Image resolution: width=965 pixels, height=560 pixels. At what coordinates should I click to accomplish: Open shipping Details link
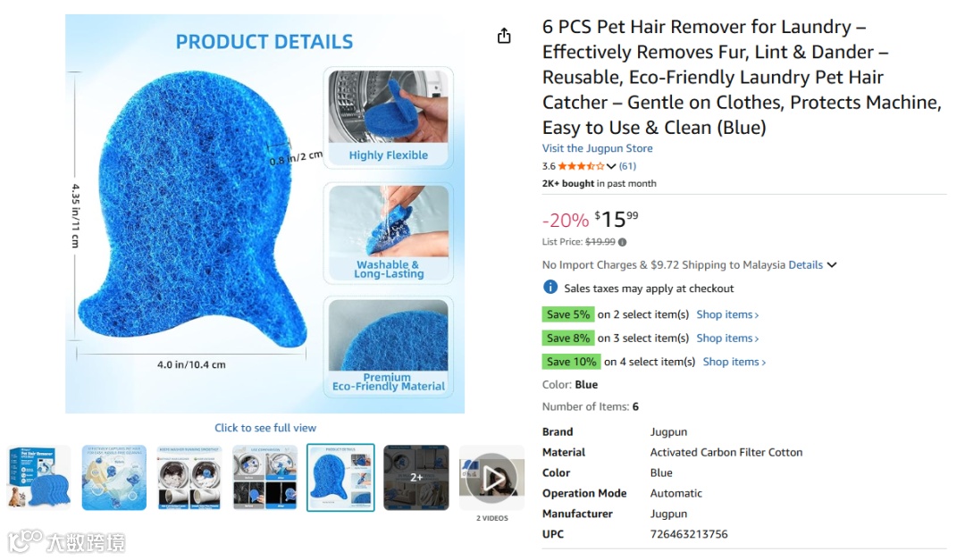tap(806, 264)
